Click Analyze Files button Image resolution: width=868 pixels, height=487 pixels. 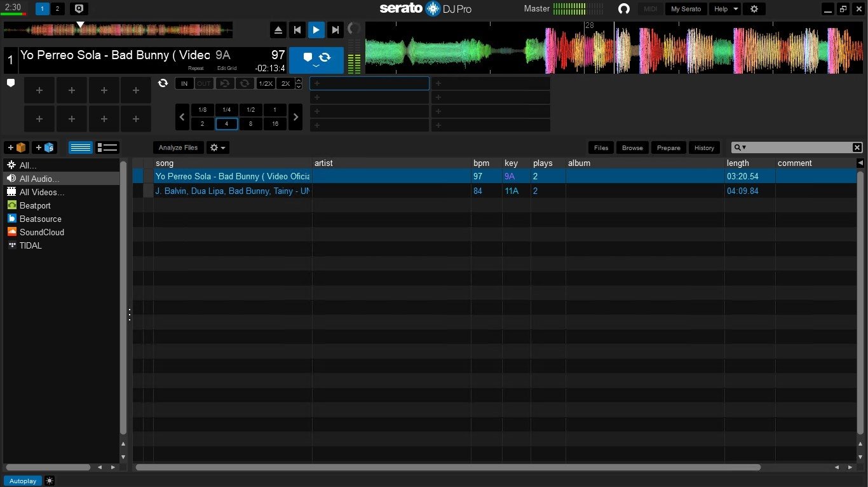pyautogui.click(x=178, y=147)
